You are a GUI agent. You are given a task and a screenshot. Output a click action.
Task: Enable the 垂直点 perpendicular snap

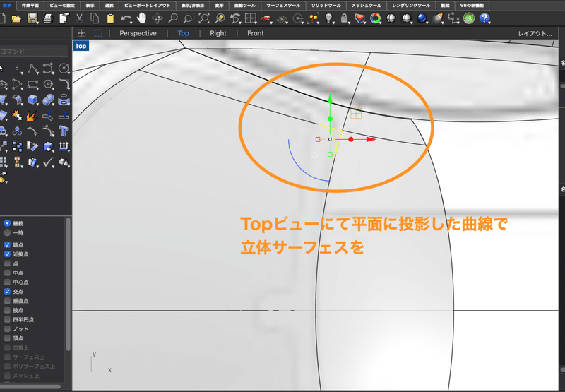[7, 301]
